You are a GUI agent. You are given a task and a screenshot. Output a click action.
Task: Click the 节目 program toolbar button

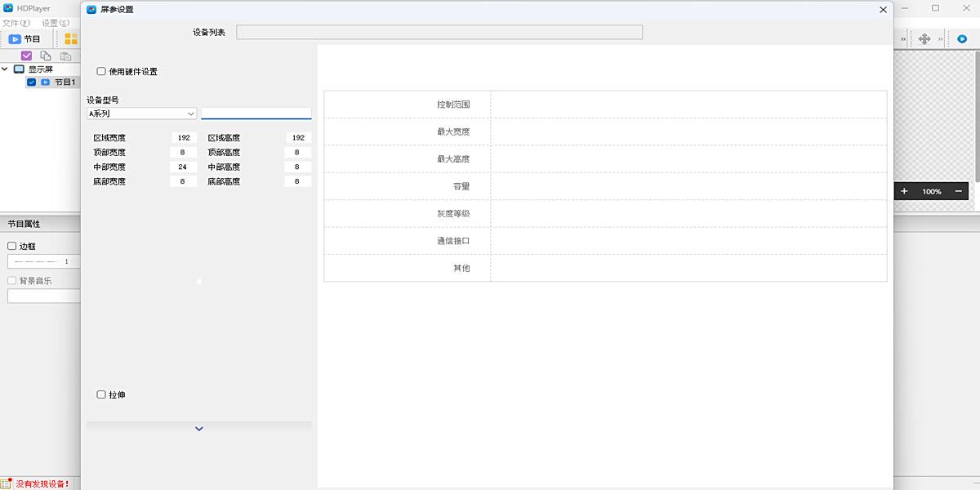click(24, 38)
